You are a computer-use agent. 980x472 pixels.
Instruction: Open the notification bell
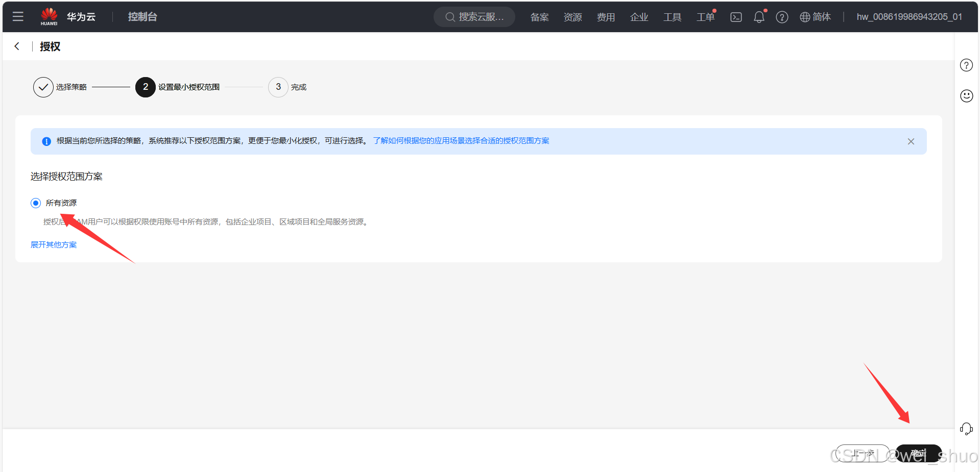[759, 17]
